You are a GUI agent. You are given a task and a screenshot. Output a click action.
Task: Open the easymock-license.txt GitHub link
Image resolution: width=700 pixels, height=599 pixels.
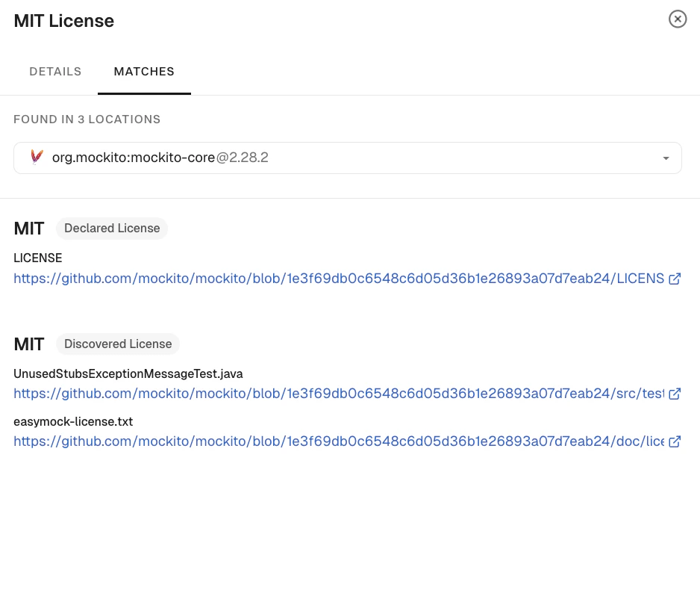pos(339,441)
